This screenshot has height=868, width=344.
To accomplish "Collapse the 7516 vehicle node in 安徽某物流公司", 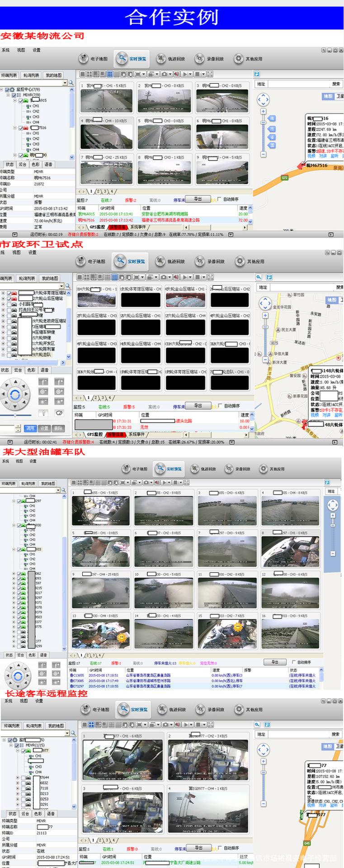I will pyautogui.click(x=14, y=128).
